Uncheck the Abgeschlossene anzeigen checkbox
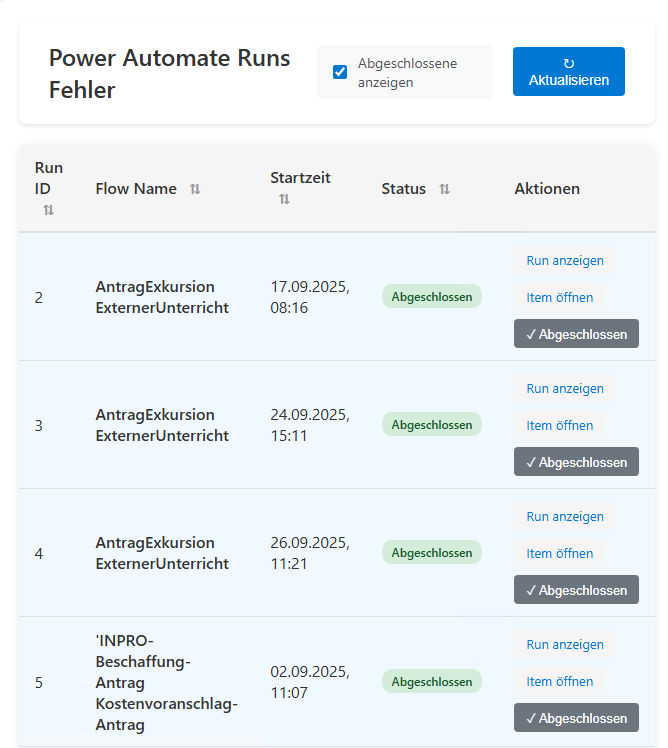The image size is (668, 748). click(x=340, y=72)
